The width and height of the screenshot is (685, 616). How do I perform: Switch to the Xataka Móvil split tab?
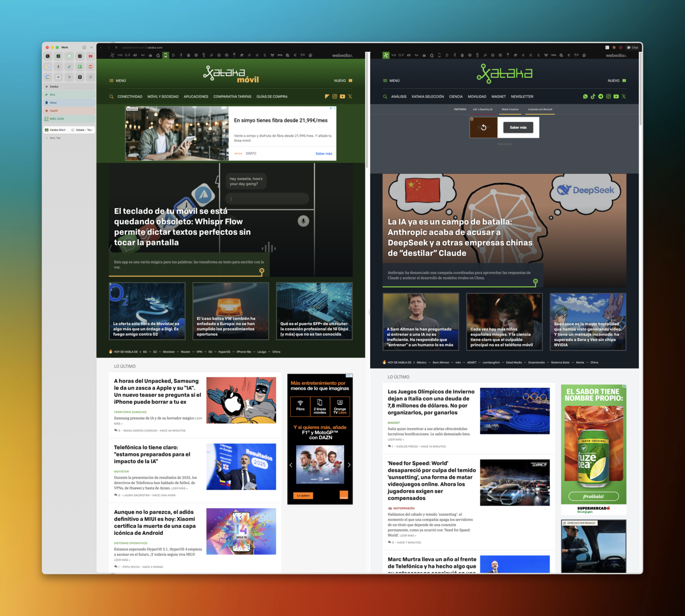tap(56, 130)
